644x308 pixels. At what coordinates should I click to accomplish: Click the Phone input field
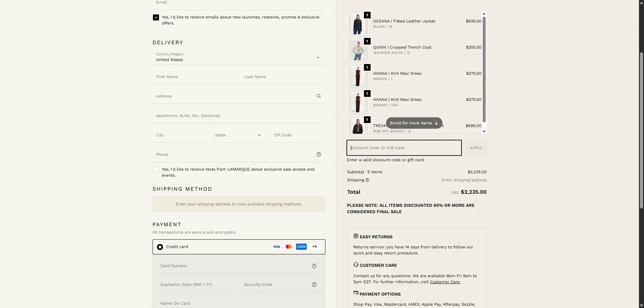239,154
